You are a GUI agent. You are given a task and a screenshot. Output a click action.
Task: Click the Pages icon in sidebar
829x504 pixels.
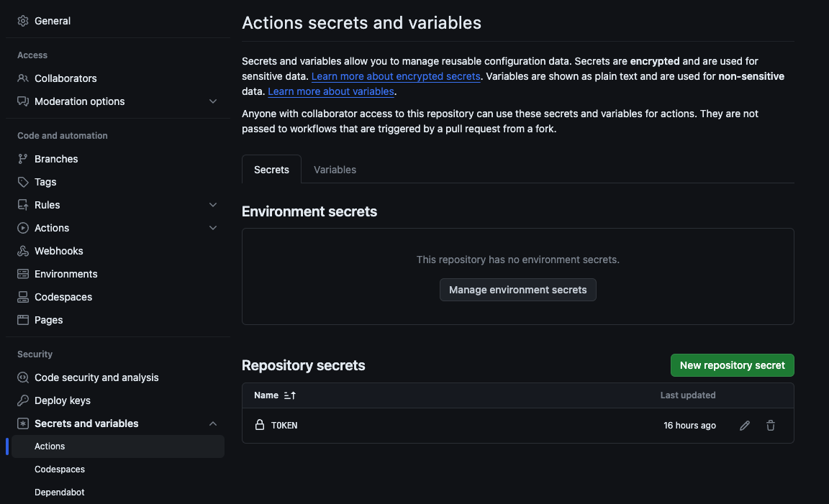point(23,320)
